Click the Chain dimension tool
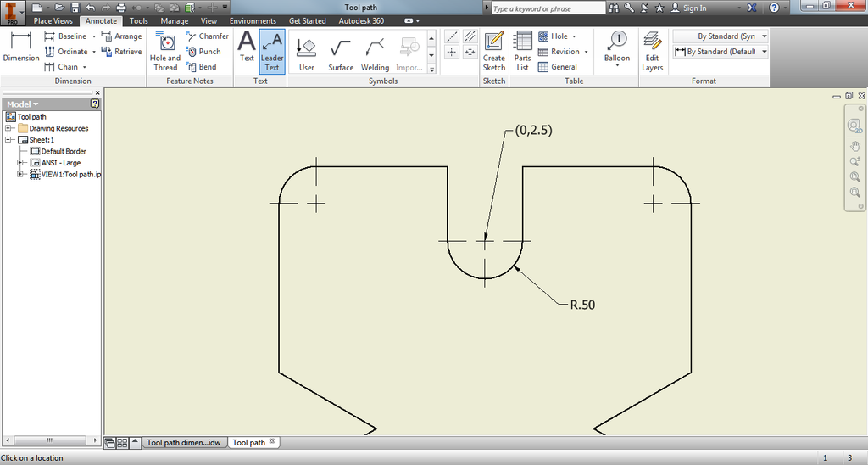This screenshot has width=868, height=465. [61, 66]
